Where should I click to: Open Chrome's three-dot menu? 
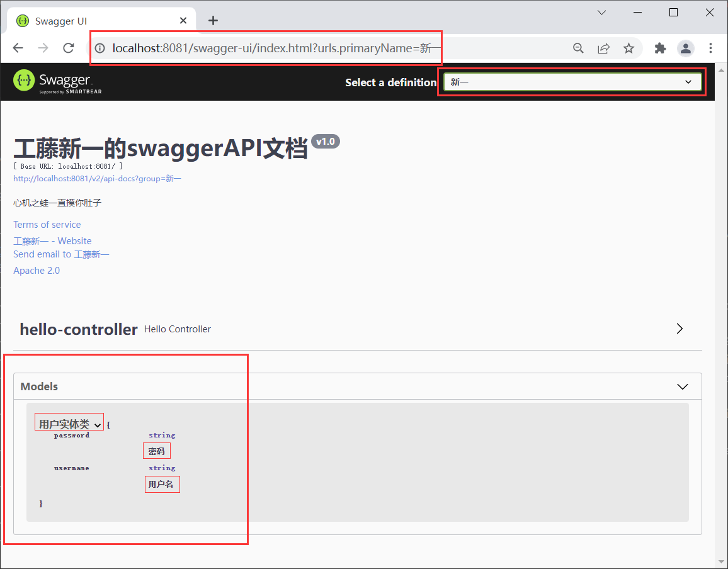(710, 48)
